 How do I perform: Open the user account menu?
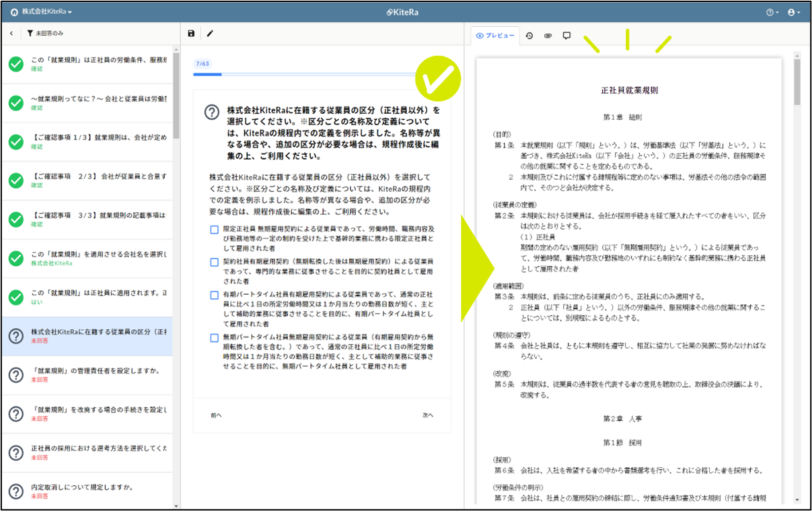coord(794,12)
